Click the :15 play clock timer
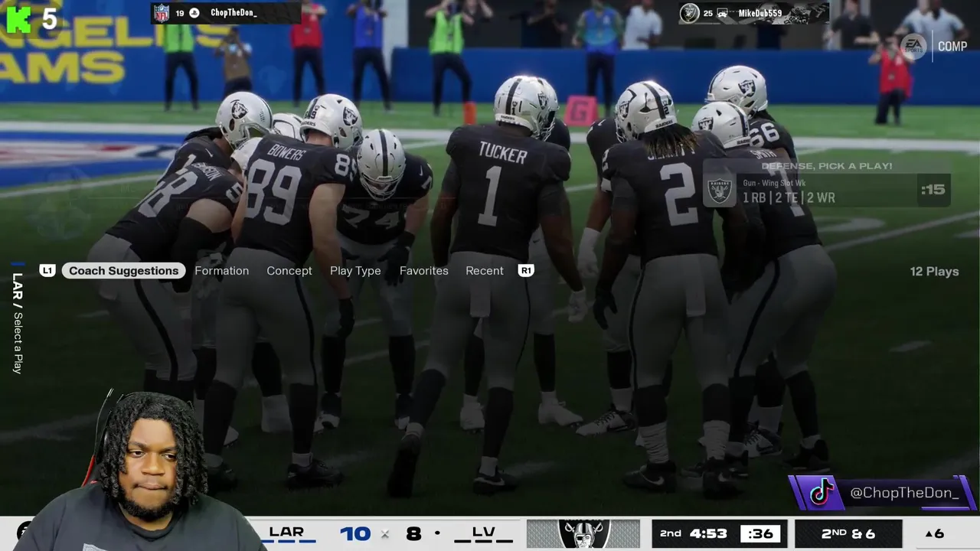Image resolution: width=980 pixels, height=551 pixels. pyautogui.click(x=933, y=190)
